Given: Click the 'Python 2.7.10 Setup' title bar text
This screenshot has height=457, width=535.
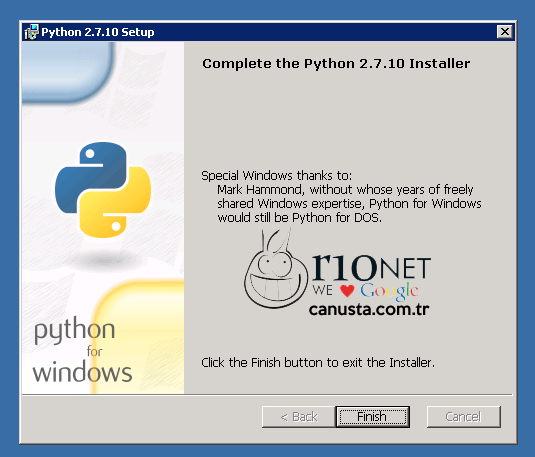Looking at the screenshot, I should tap(98, 32).
